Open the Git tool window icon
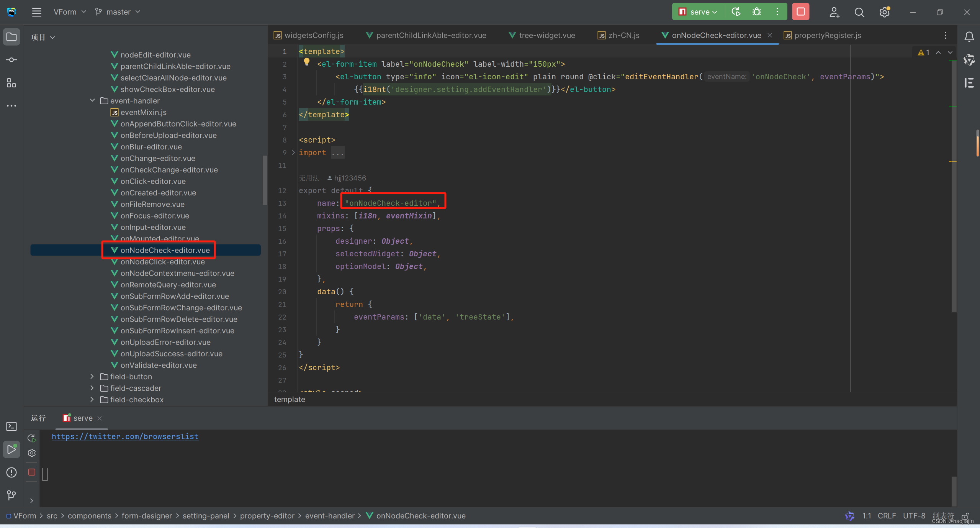This screenshot has width=980, height=528. (x=11, y=495)
